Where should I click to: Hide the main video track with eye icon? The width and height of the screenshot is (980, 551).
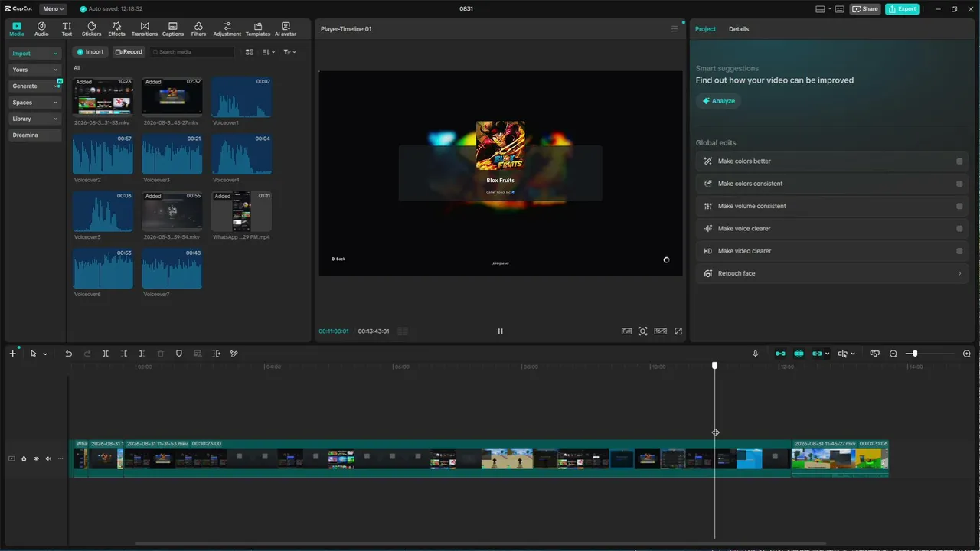[x=36, y=458]
